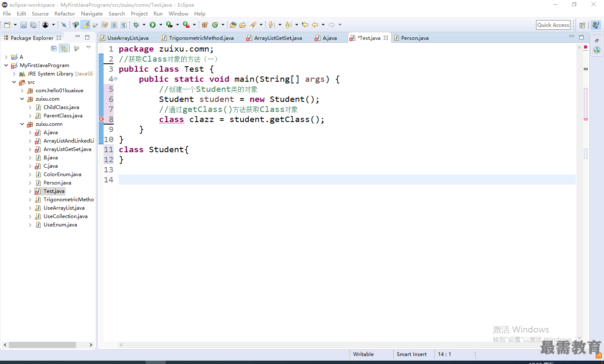Screen dimensions: 604x364
Task: Click the Save All icon
Action: (33, 25)
